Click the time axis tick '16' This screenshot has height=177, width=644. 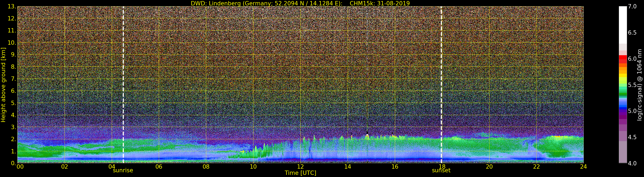[395, 166]
